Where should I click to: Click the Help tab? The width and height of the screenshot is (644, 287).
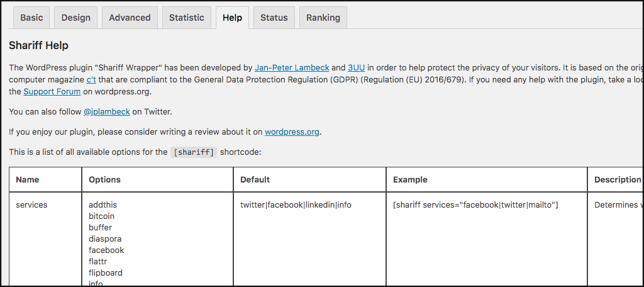tap(233, 18)
